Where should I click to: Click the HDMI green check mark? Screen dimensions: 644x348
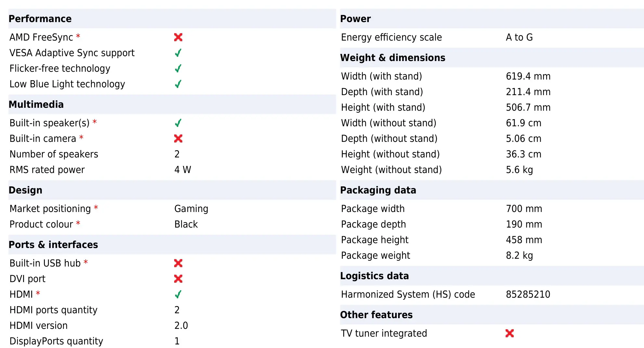pos(178,294)
